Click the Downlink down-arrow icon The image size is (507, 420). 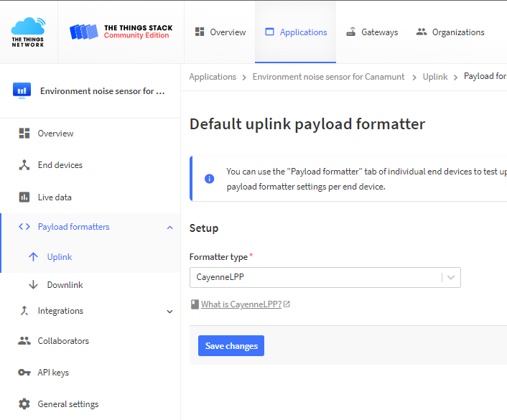[33, 284]
